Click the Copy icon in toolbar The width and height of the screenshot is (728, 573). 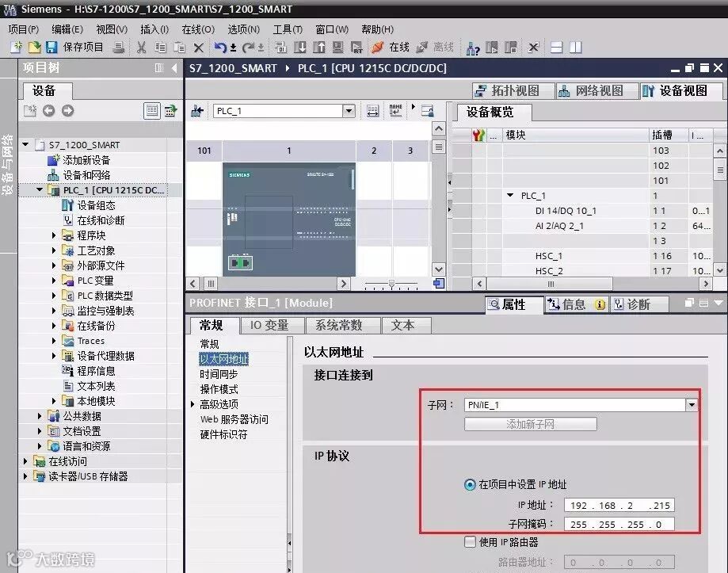click(161, 47)
